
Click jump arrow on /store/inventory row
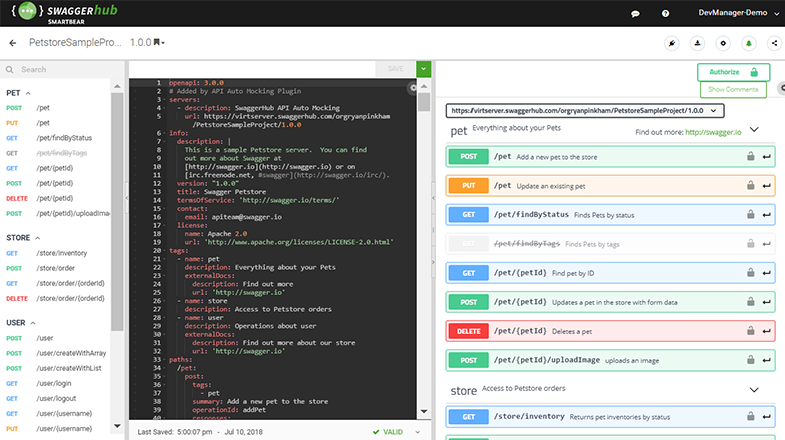(766, 417)
